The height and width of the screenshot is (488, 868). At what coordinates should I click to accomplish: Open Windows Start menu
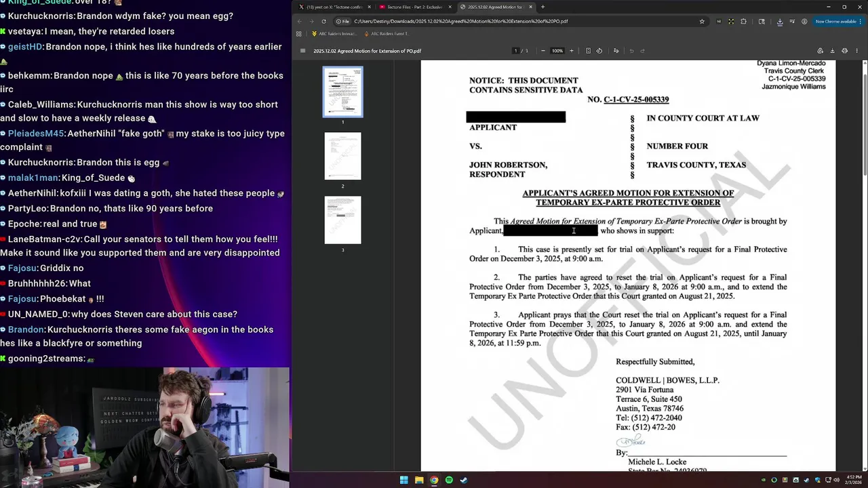[x=404, y=480]
